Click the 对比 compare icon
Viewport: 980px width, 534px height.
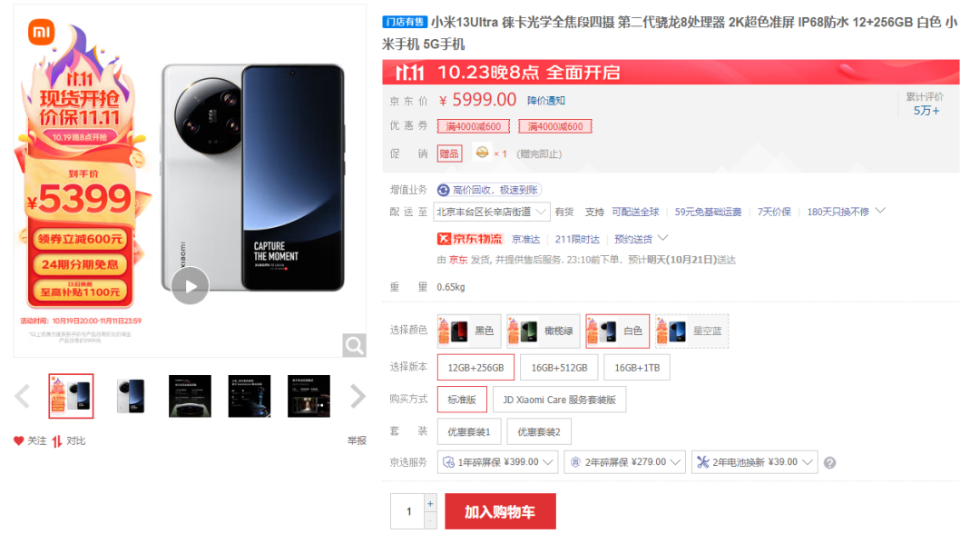(57, 440)
